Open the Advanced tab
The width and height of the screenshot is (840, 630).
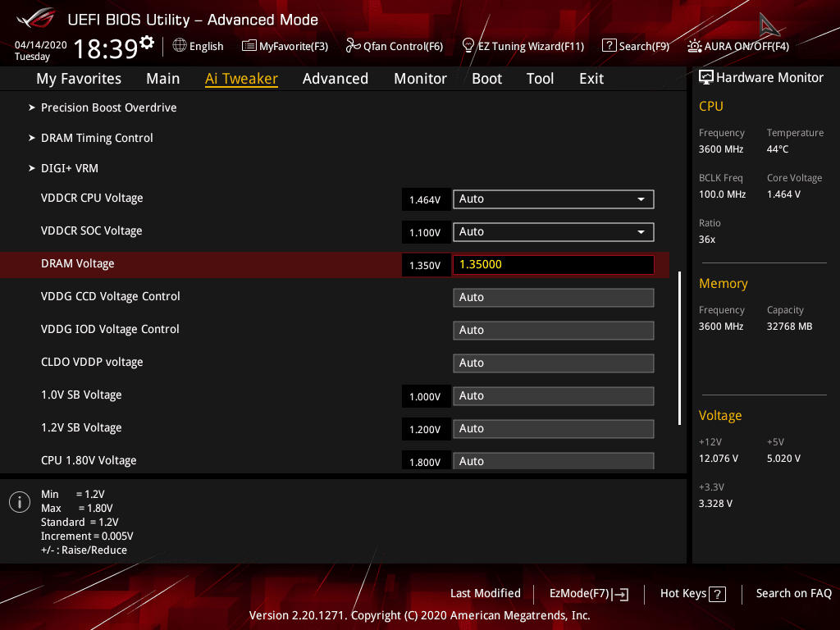336,79
